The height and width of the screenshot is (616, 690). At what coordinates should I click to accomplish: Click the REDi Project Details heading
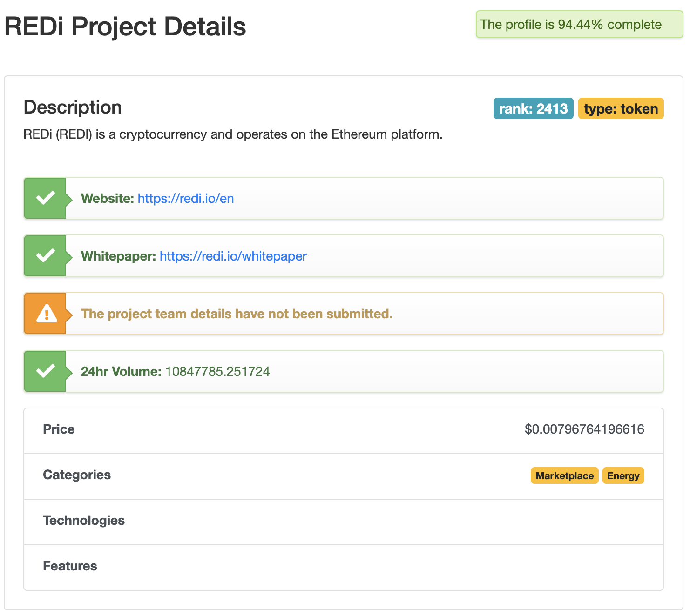click(x=125, y=27)
